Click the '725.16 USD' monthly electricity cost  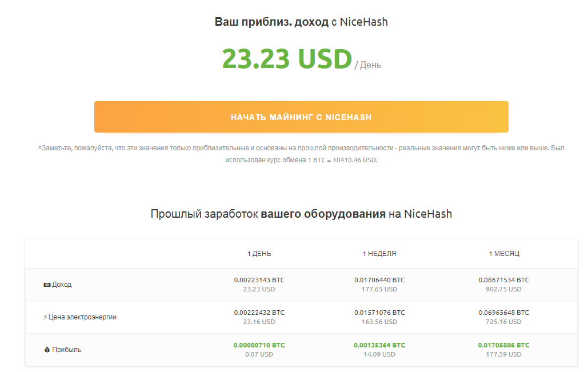pyautogui.click(x=503, y=322)
